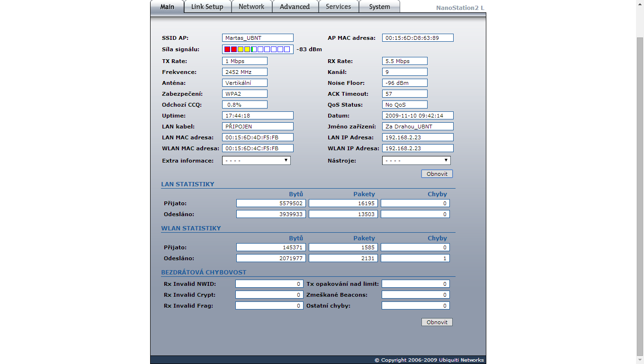Image resolution: width=644 pixels, height=364 pixels.
Task: Click the WLAN MAC adresa field
Action: point(258,148)
